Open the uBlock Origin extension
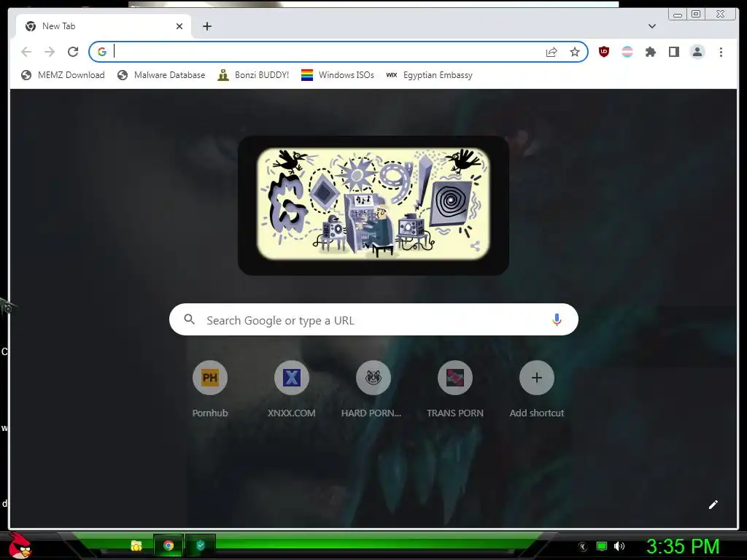 (603, 52)
